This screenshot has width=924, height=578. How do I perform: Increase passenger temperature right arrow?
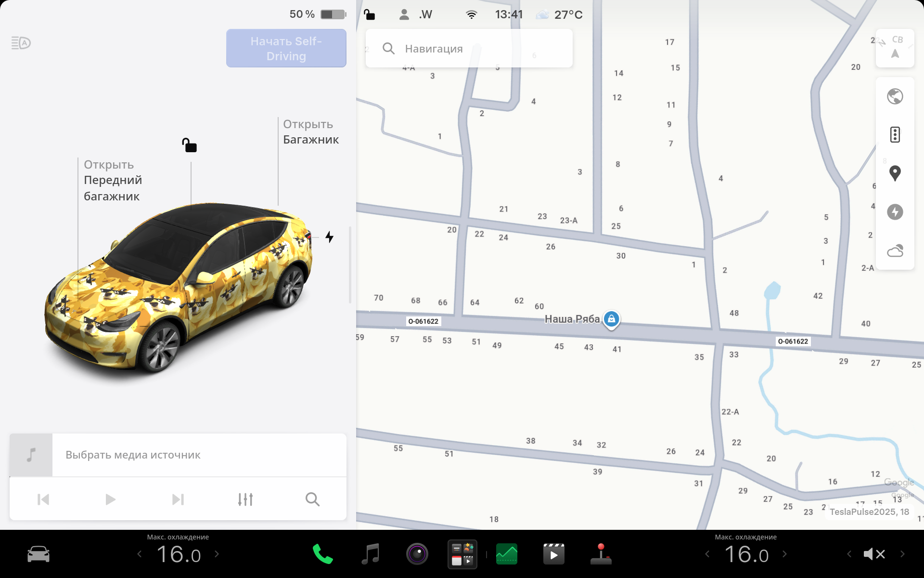pyautogui.click(x=784, y=554)
